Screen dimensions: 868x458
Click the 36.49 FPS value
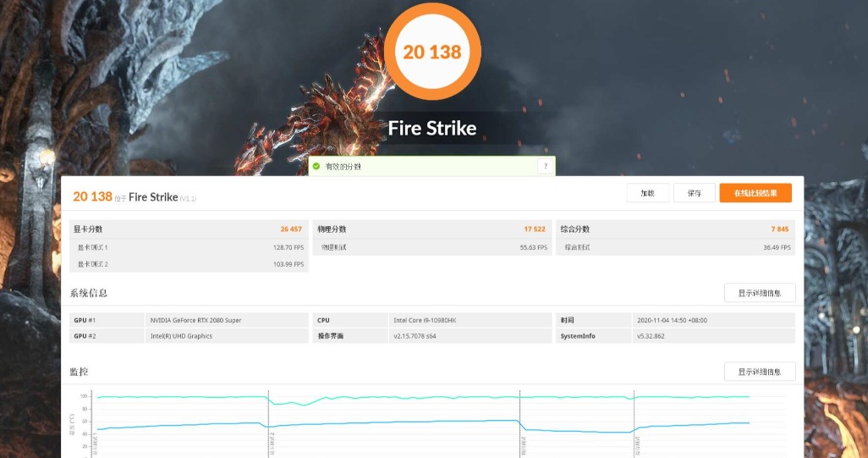(x=777, y=247)
